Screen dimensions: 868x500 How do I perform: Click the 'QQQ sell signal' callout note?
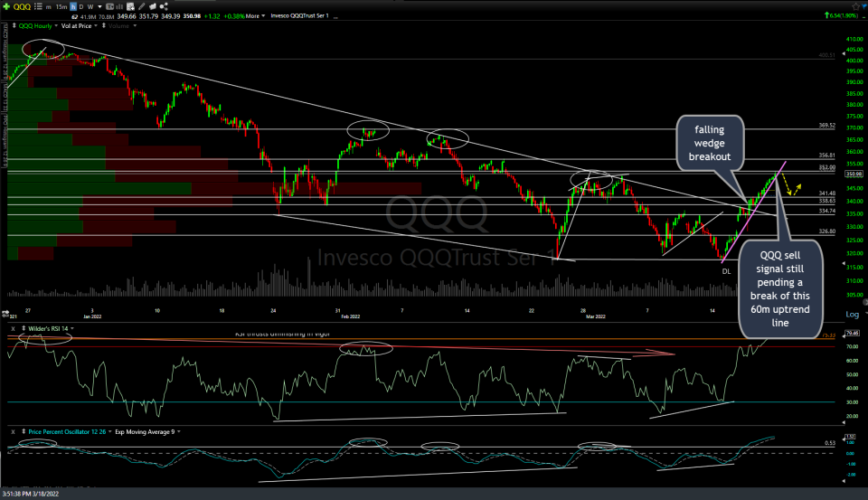pos(780,288)
